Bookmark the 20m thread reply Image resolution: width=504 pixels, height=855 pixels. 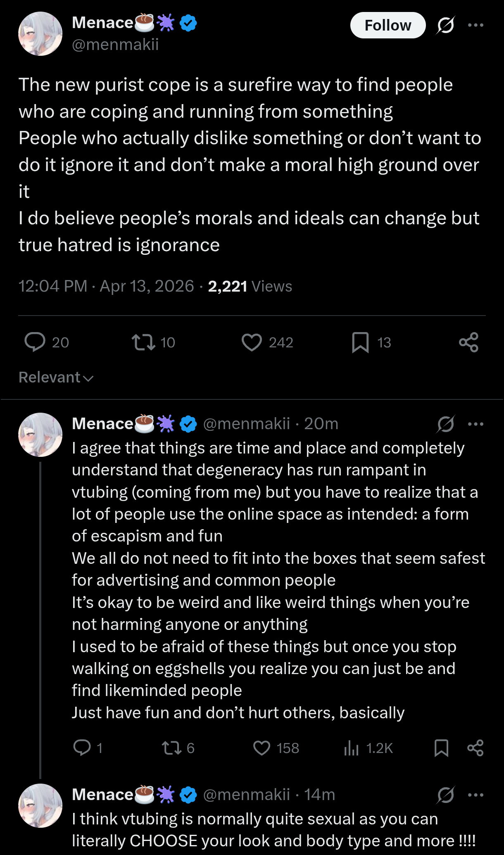tap(441, 748)
